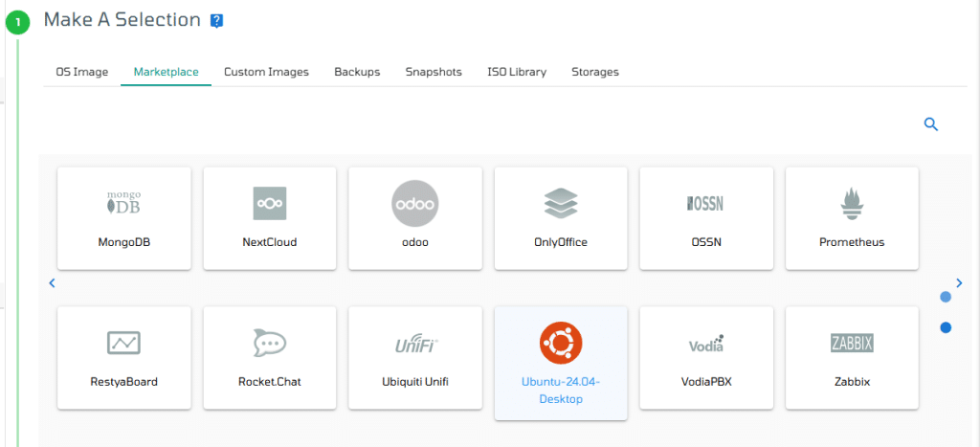Click the orange Ubuntu logo icon
980x447 pixels.
coord(561,343)
